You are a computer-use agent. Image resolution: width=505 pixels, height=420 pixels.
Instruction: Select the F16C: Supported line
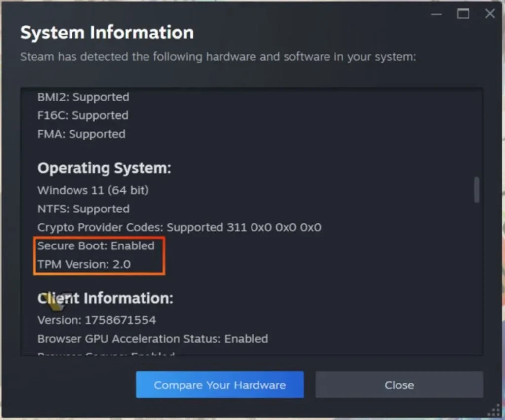[82, 115]
